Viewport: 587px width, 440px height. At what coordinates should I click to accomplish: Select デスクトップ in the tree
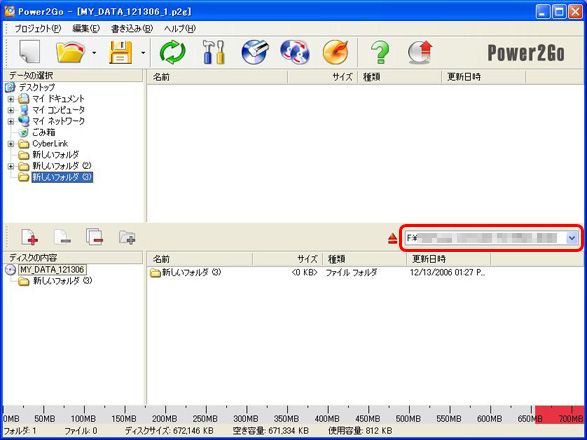point(37,88)
